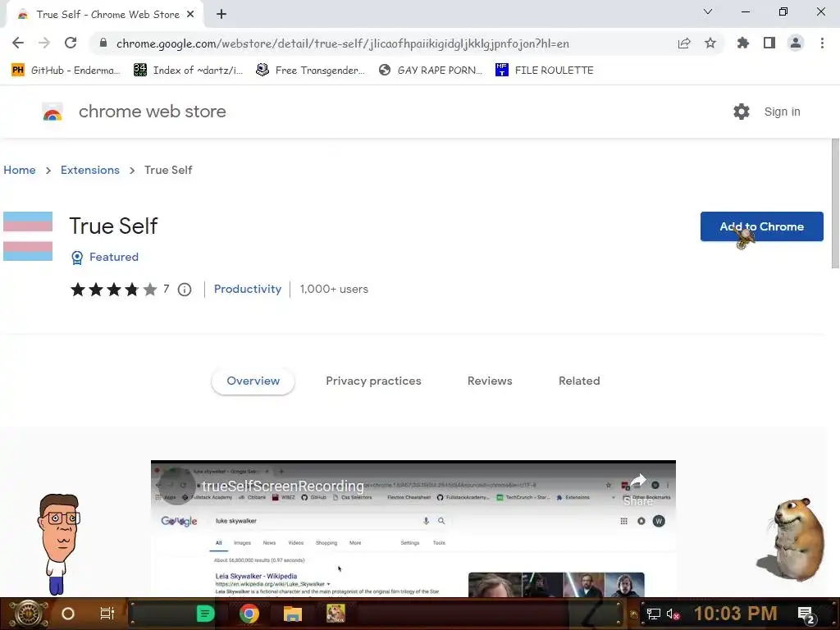Click the star rating
The width and height of the screenshot is (840, 630).
pyautogui.click(x=114, y=290)
